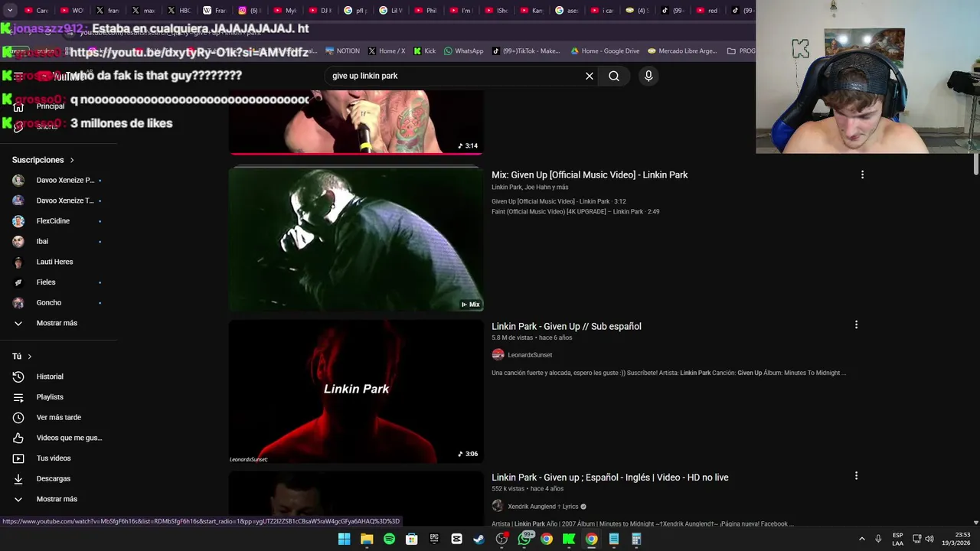
Task: Open Calculator from the taskbar
Action: pyautogui.click(x=636, y=539)
